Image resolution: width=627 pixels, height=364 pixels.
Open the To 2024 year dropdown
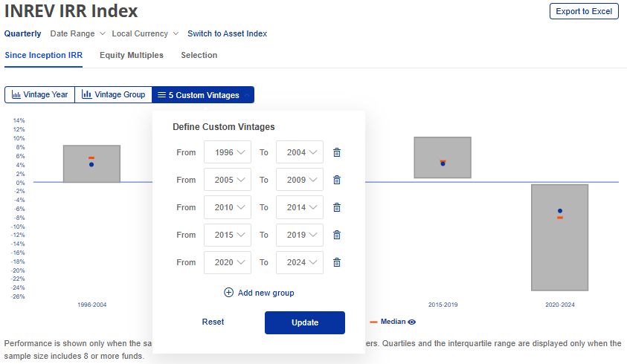(x=300, y=262)
